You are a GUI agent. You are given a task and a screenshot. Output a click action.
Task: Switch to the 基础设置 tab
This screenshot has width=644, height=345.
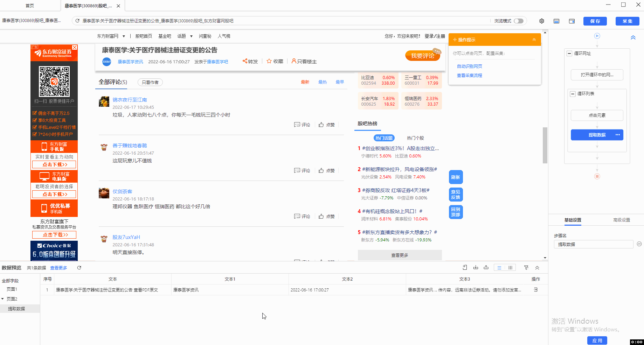pyautogui.click(x=573, y=220)
